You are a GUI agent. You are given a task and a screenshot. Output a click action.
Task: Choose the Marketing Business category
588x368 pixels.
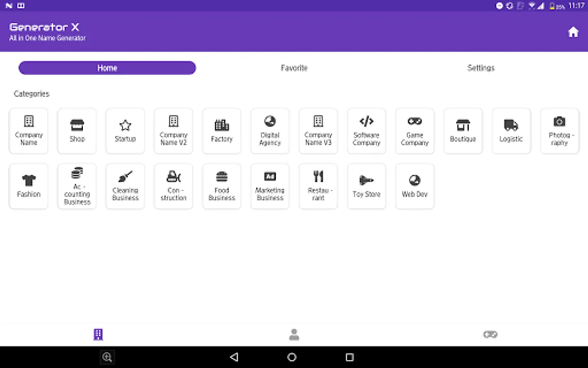(270, 186)
